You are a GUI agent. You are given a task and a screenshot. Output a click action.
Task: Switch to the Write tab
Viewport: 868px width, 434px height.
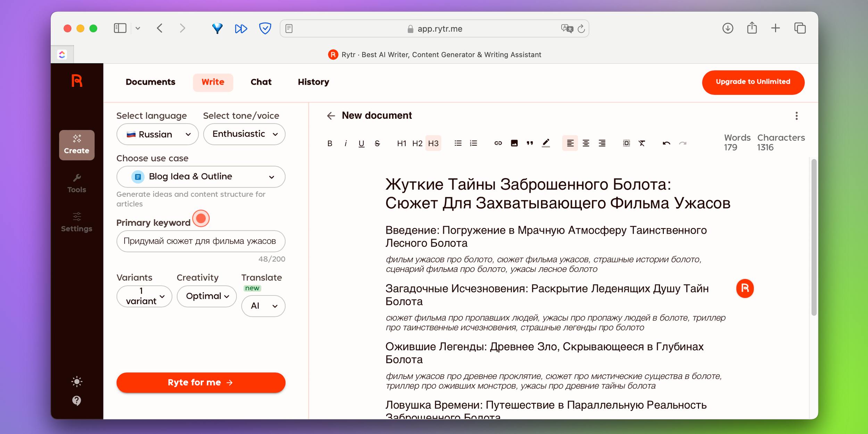point(213,82)
